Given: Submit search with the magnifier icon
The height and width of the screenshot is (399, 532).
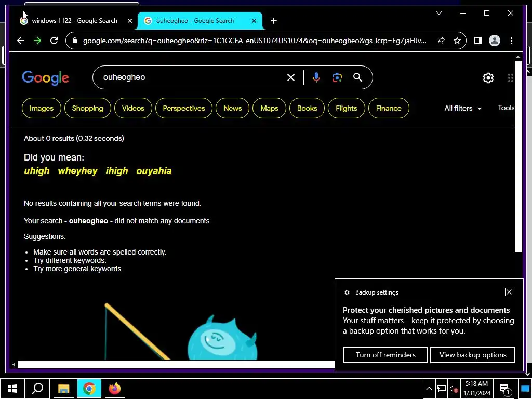Looking at the screenshot, I should [357, 77].
